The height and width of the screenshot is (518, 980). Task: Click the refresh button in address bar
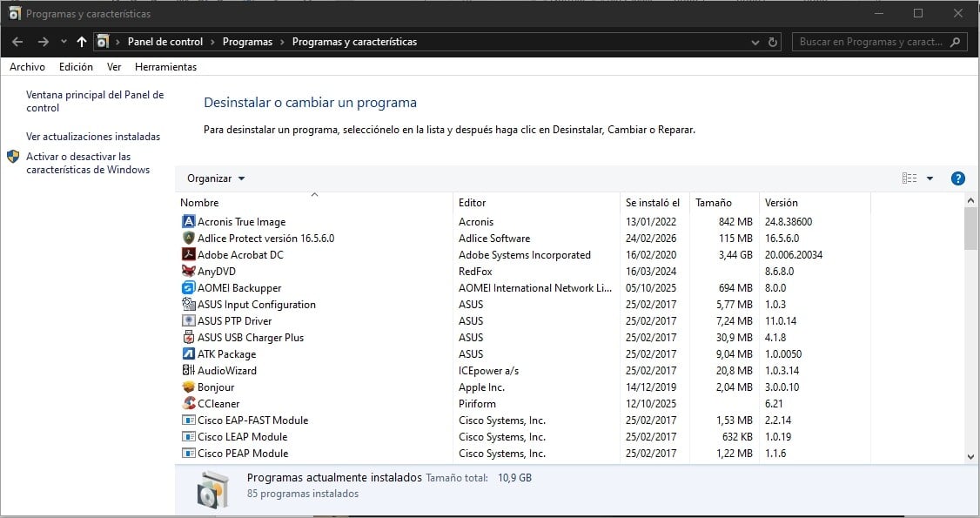click(773, 42)
